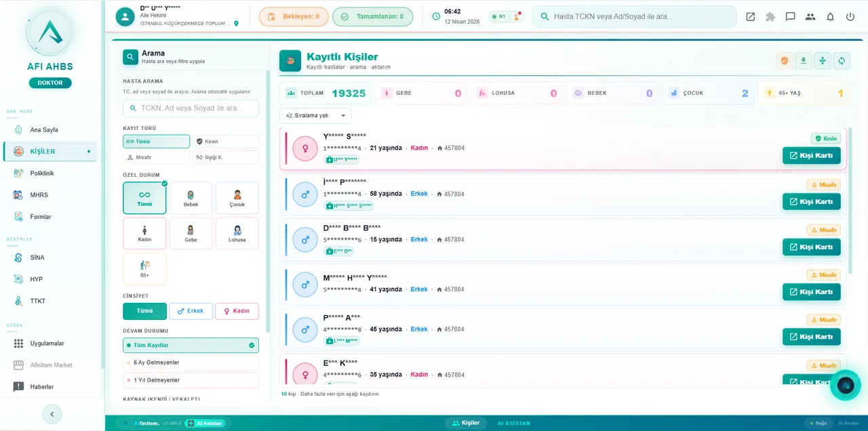Select the Kesin record type filter

[x=225, y=142]
